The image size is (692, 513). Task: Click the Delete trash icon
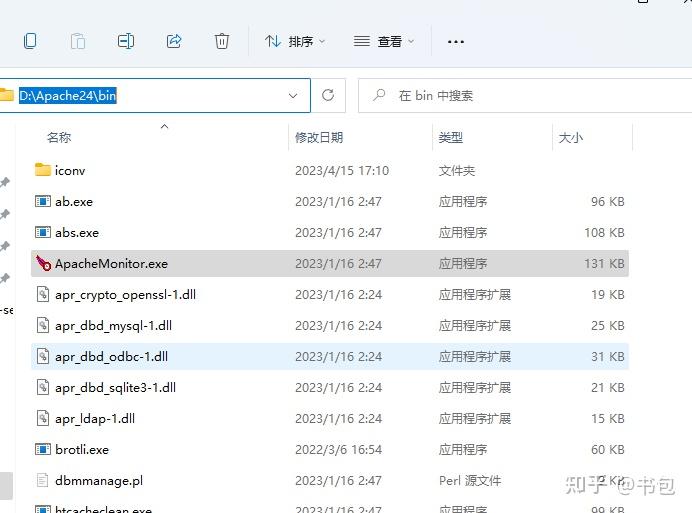tap(222, 41)
